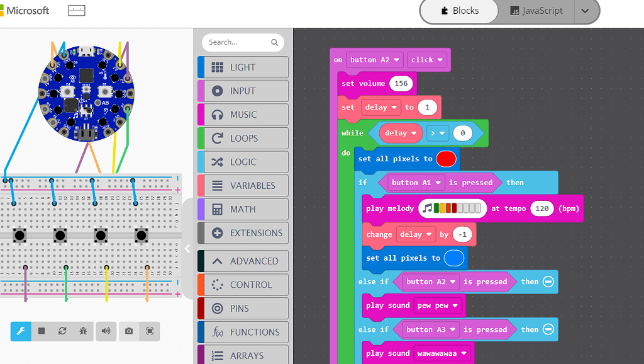The width and height of the screenshot is (644, 364).
Task: Toggle debug mode with bug icon
Action: tap(83, 331)
